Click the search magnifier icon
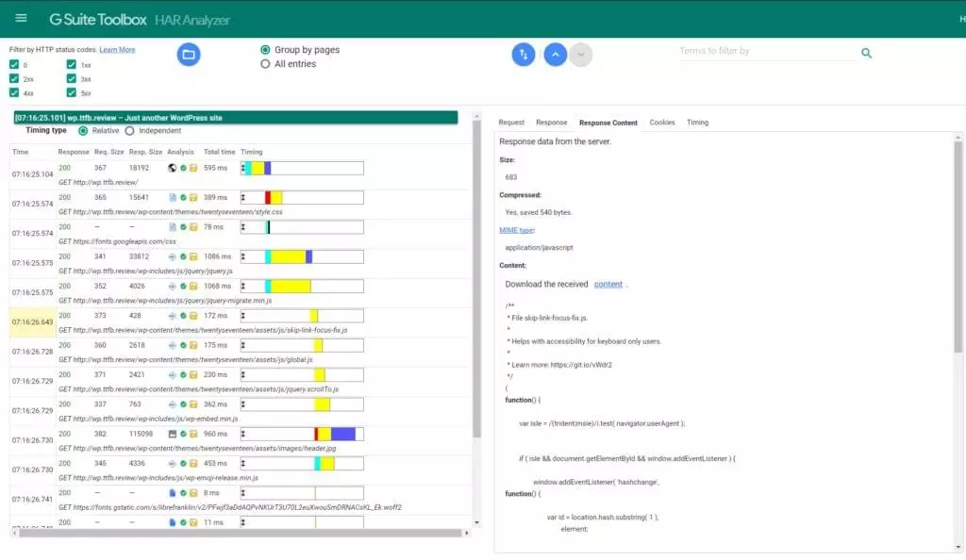Viewport: 966px width, 560px height. click(866, 54)
